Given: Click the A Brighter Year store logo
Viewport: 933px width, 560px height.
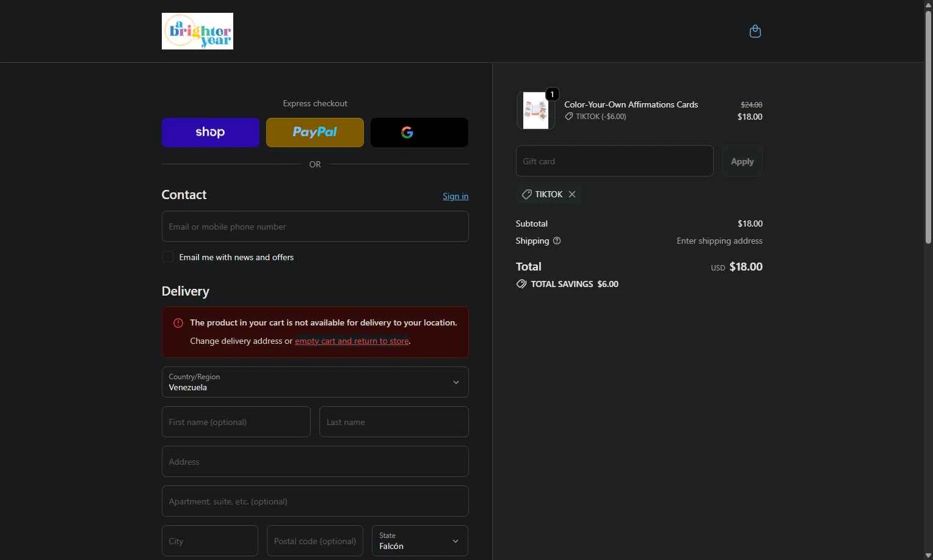Looking at the screenshot, I should tap(197, 31).
